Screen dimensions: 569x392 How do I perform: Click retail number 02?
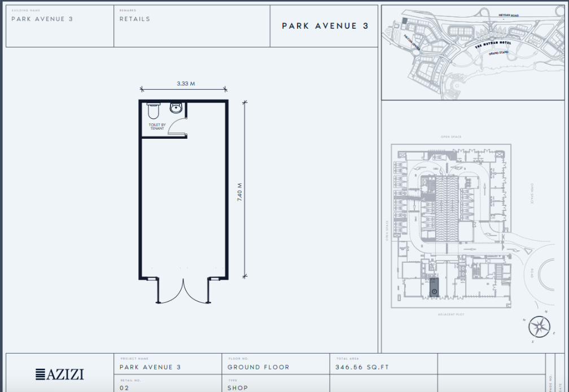point(125,388)
